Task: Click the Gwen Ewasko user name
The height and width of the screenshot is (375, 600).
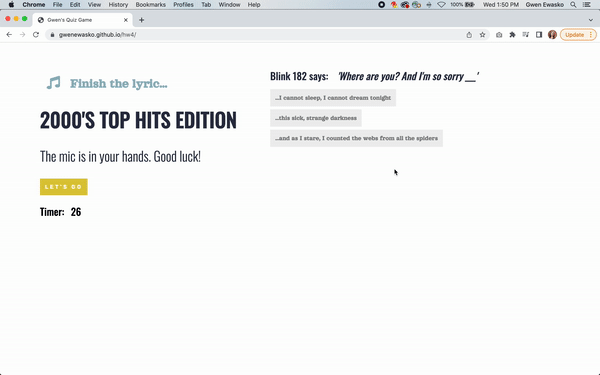Action: pyautogui.click(x=545, y=5)
